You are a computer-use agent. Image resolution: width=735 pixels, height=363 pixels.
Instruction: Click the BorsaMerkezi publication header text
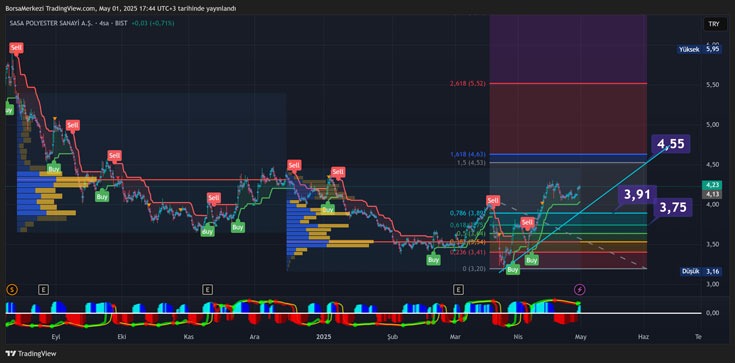(x=121, y=8)
